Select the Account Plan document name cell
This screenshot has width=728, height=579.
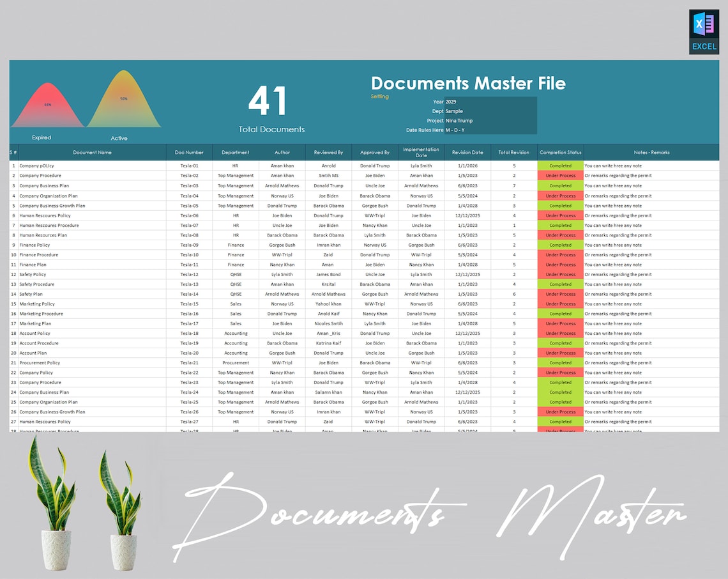tap(92, 353)
